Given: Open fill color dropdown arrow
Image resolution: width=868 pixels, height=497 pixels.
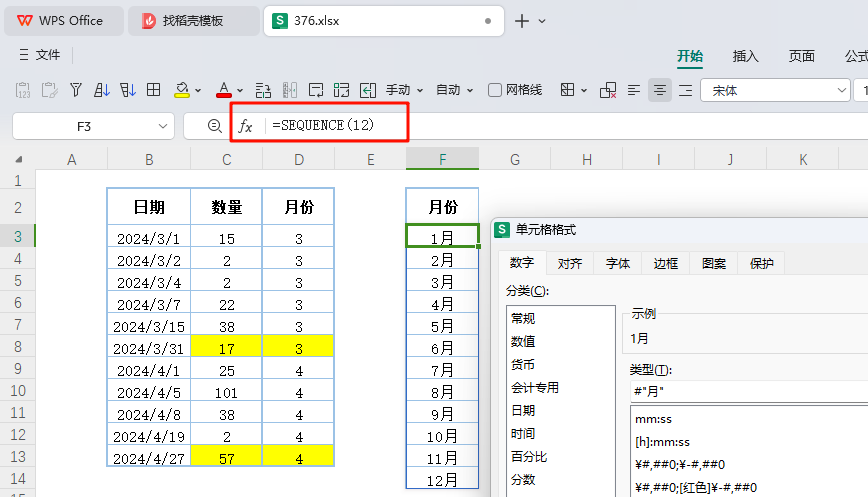Looking at the screenshot, I should pos(198,90).
